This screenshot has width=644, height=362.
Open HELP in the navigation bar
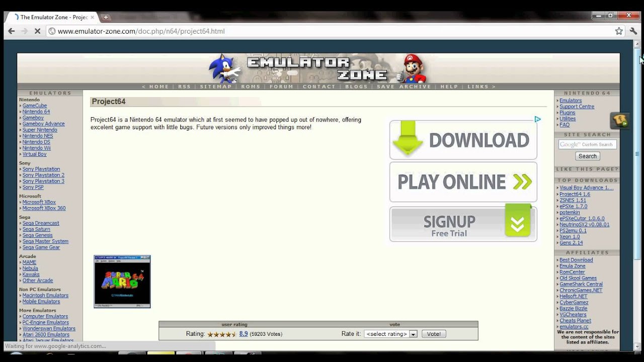point(449,86)
